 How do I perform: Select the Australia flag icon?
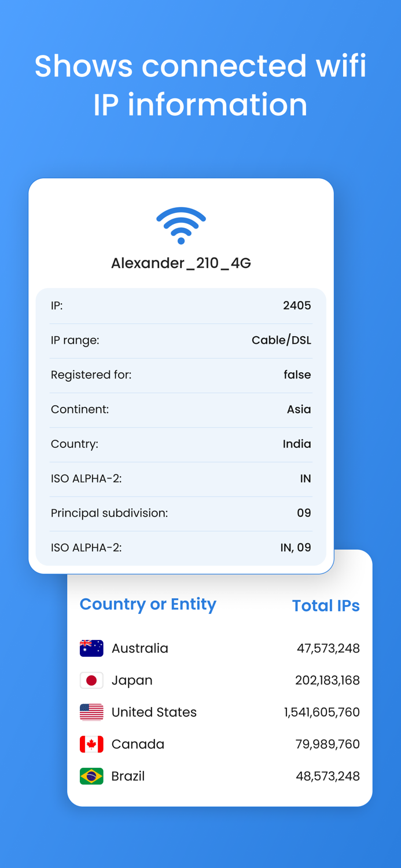91,648
